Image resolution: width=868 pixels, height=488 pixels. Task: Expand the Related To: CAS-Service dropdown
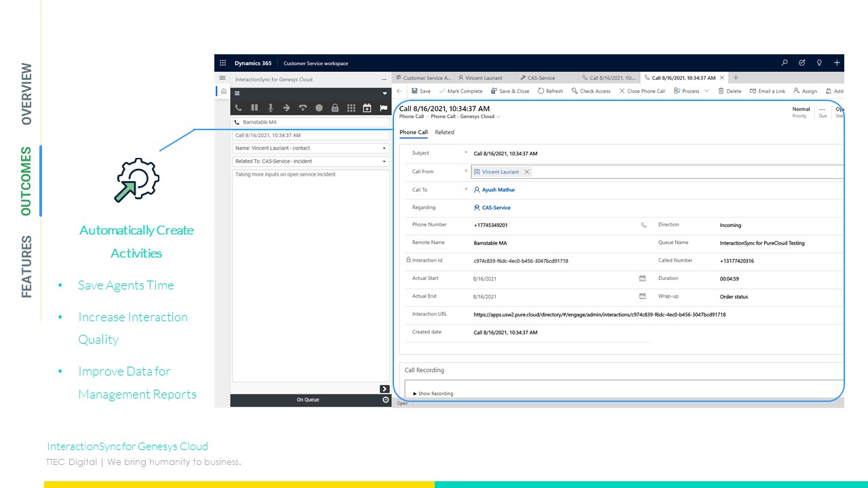384,161
